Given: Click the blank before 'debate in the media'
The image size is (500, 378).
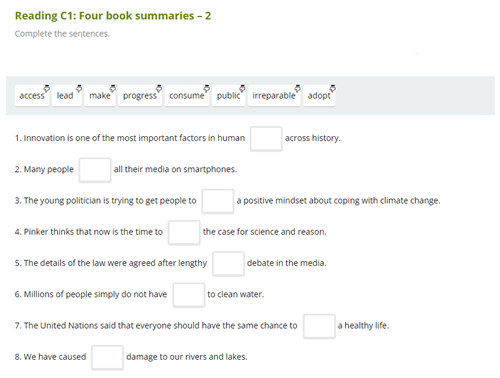Looking at the screenshot, I should 228,264.
